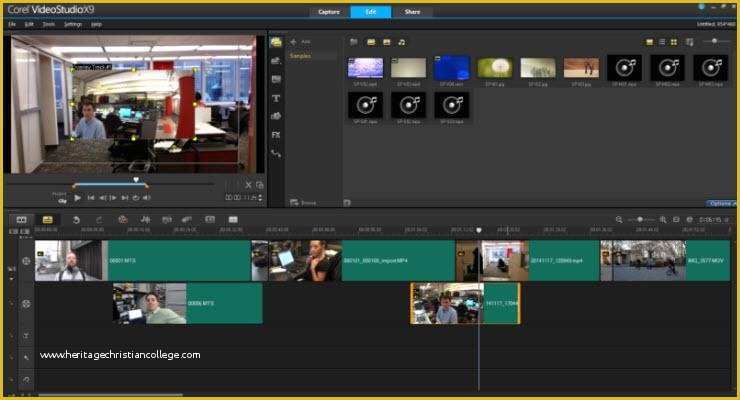
Task: Enlarge the preview window icon
Action: (x=260, y=185)
